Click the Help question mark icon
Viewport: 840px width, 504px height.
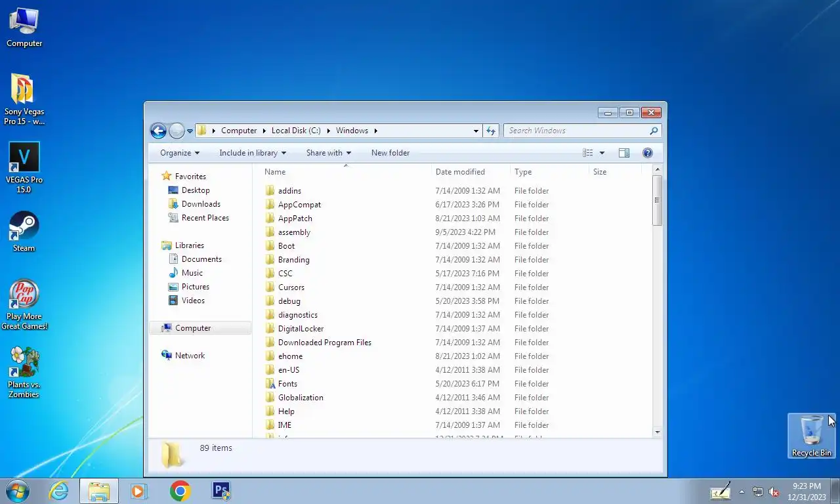(648, 153)
